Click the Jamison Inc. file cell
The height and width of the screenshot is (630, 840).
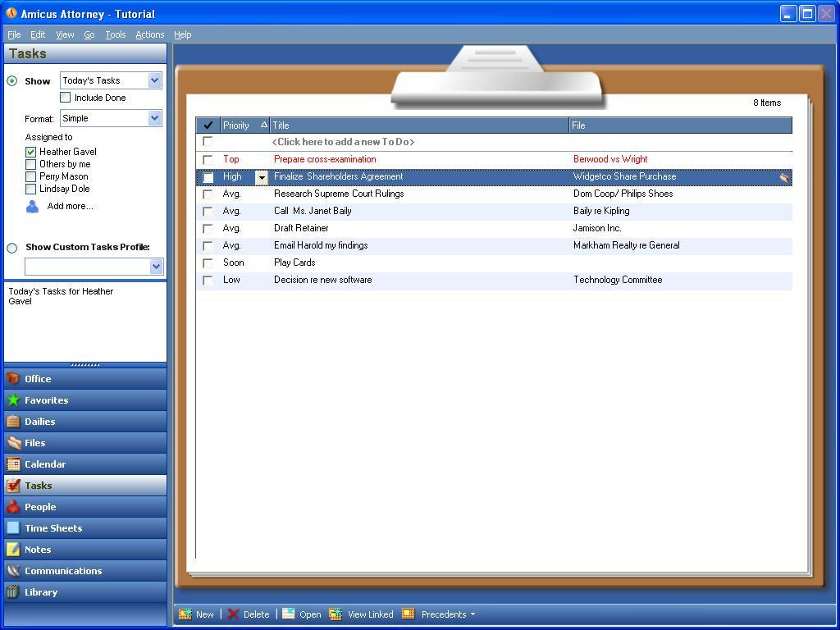597,228
